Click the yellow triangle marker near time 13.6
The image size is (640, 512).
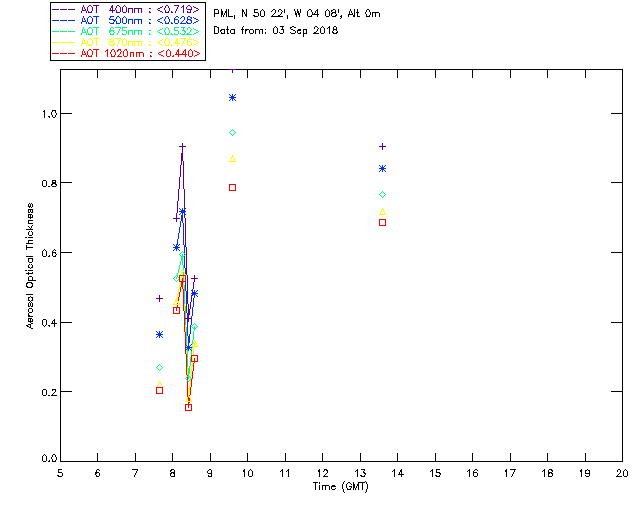click(382, 211)
